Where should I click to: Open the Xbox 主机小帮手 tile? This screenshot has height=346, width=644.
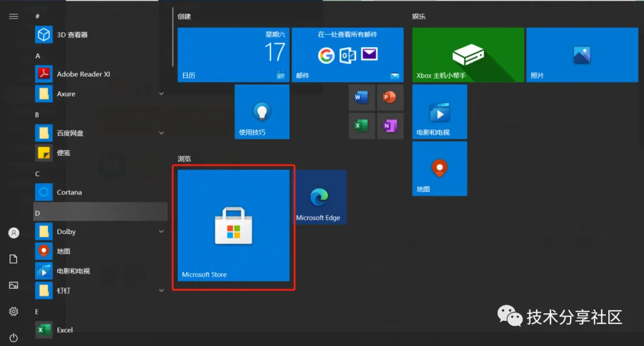coord(468,55)
